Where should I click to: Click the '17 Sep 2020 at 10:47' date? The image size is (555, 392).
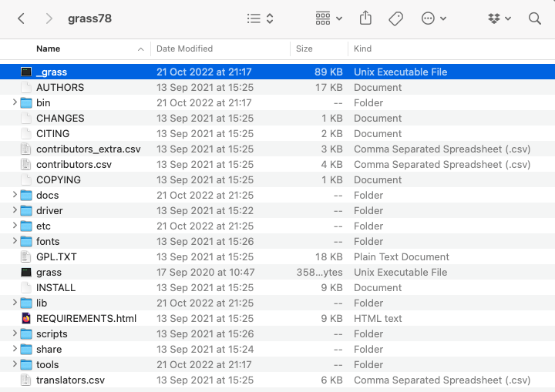pyautogui.click(x=206, y=272)
